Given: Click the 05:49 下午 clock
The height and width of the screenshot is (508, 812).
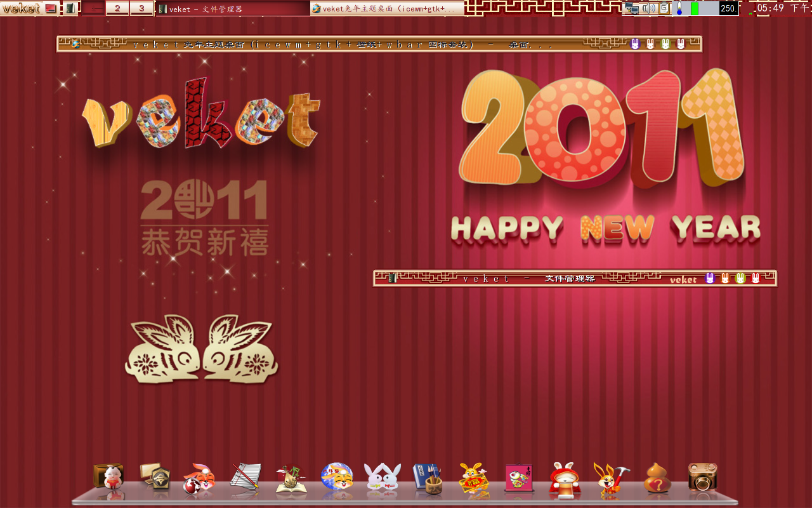Looking at the screenshot, I should tap(783, 8).
